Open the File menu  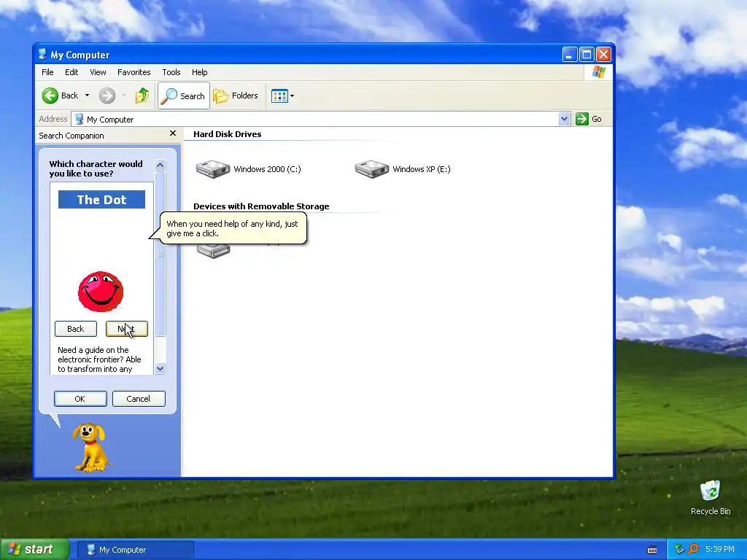pyautogui.click(x=47, y=72)
